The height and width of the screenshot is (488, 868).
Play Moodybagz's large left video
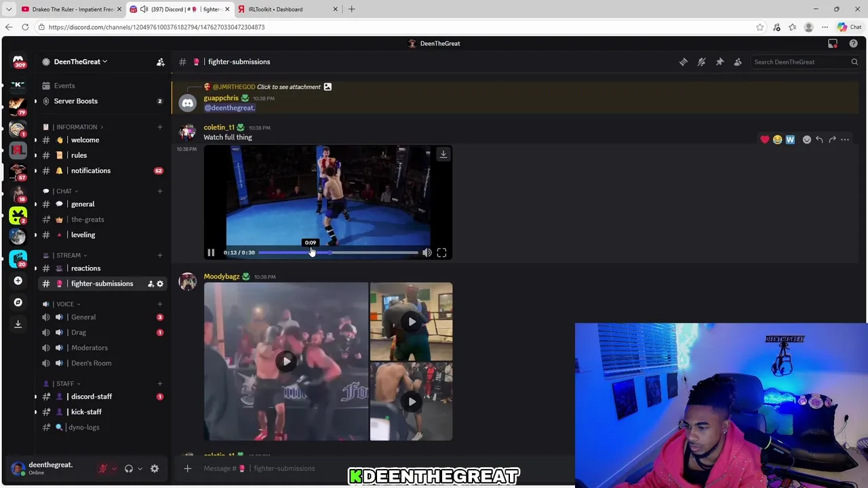[286, 361]
